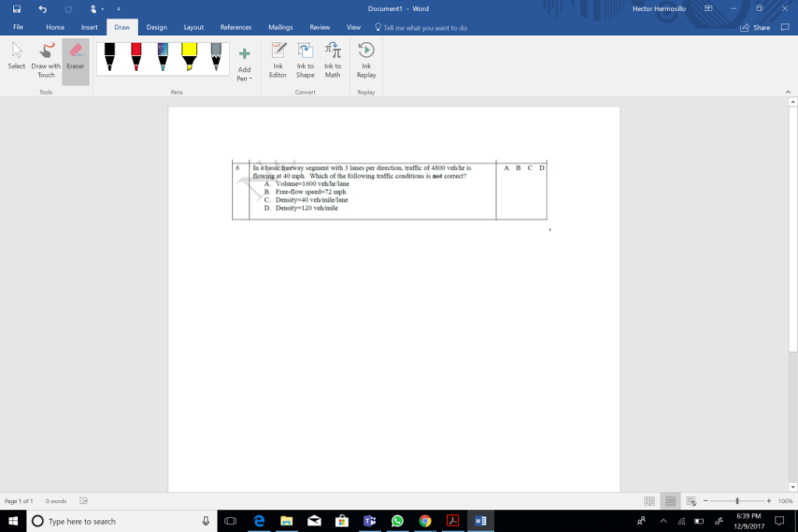Choose the gray pencil tool
The height and width of the screenshot is (532, 798).
click(x=215, y=56)
